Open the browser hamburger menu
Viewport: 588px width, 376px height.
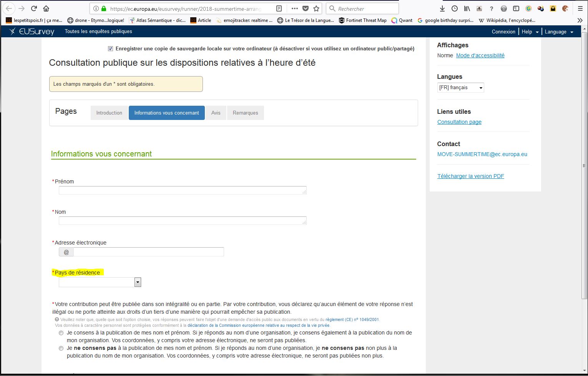580,8
